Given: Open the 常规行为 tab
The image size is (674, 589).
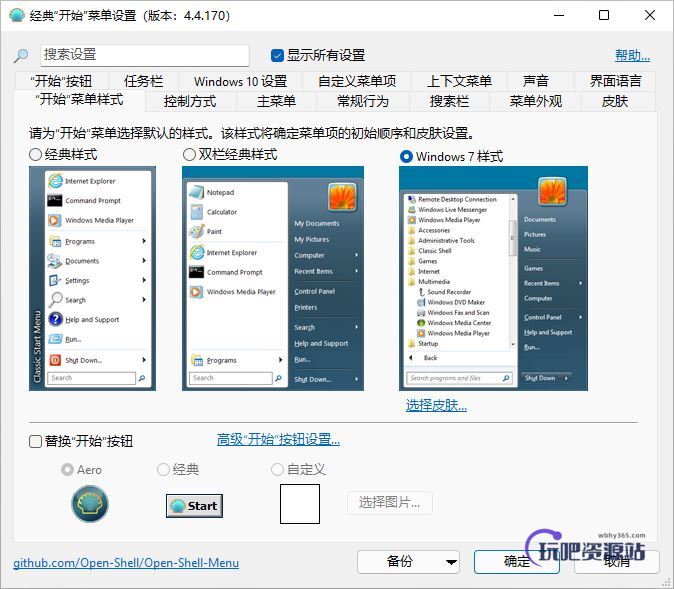Looking at the screenshot, I should [363, 101].
